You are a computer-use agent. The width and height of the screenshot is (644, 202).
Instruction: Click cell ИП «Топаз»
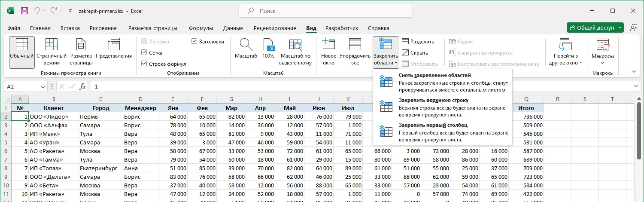54,168
